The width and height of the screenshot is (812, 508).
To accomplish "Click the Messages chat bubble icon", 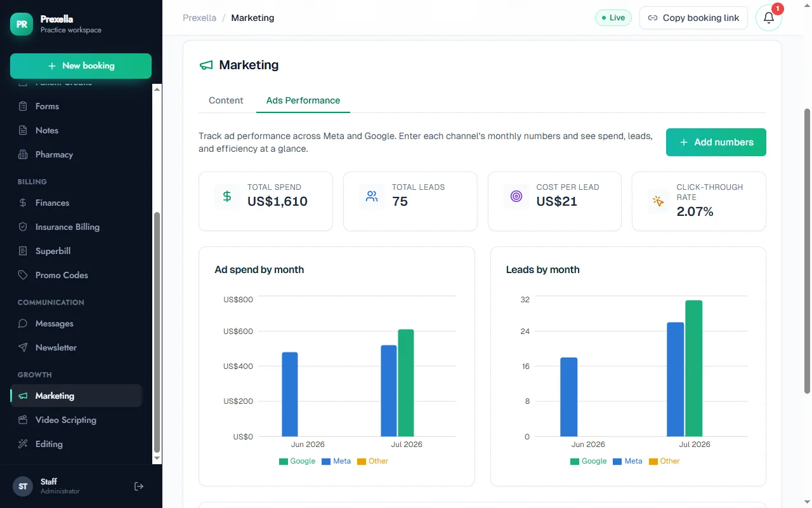I will [x=23, y=323].
